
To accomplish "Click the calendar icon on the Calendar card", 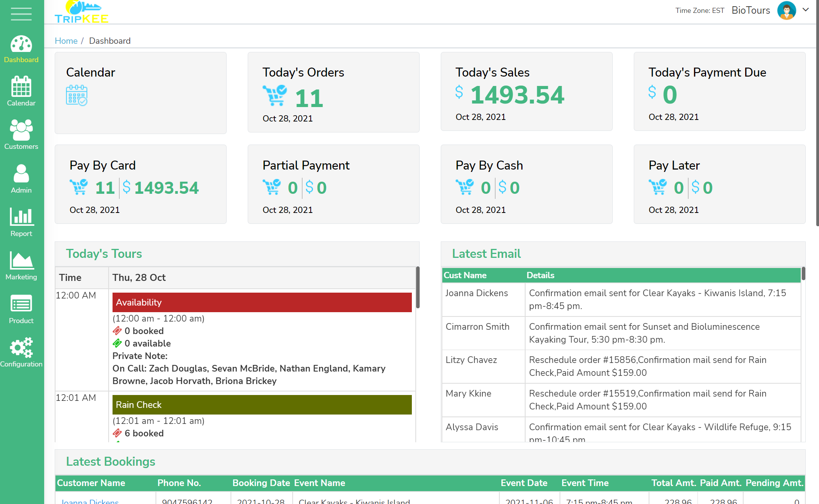I will [x=76, y=95].
